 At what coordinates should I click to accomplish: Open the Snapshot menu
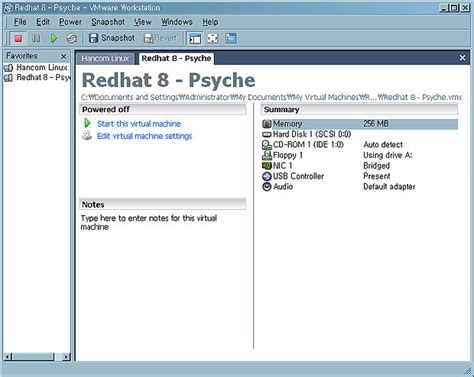(108, 22)
